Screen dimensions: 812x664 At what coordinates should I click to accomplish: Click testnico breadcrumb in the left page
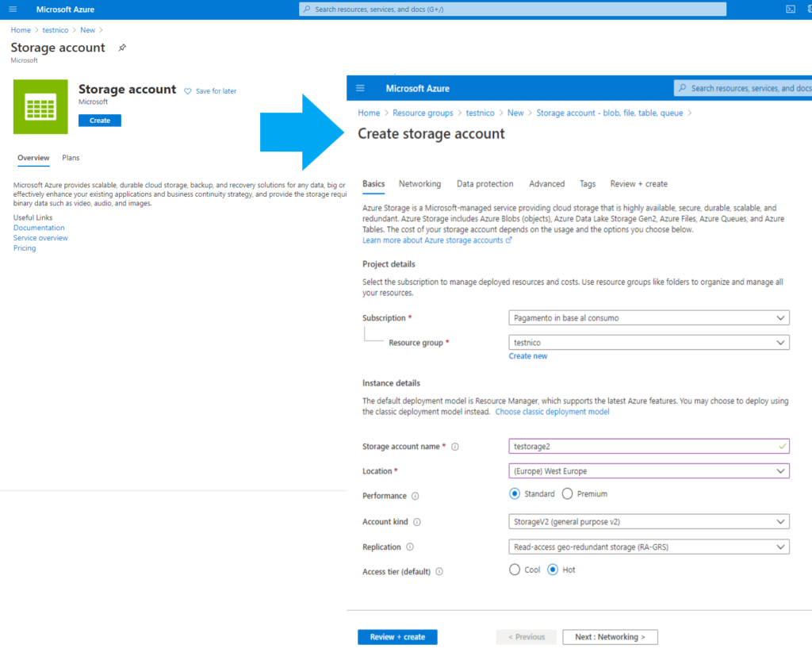coord(56,30)
